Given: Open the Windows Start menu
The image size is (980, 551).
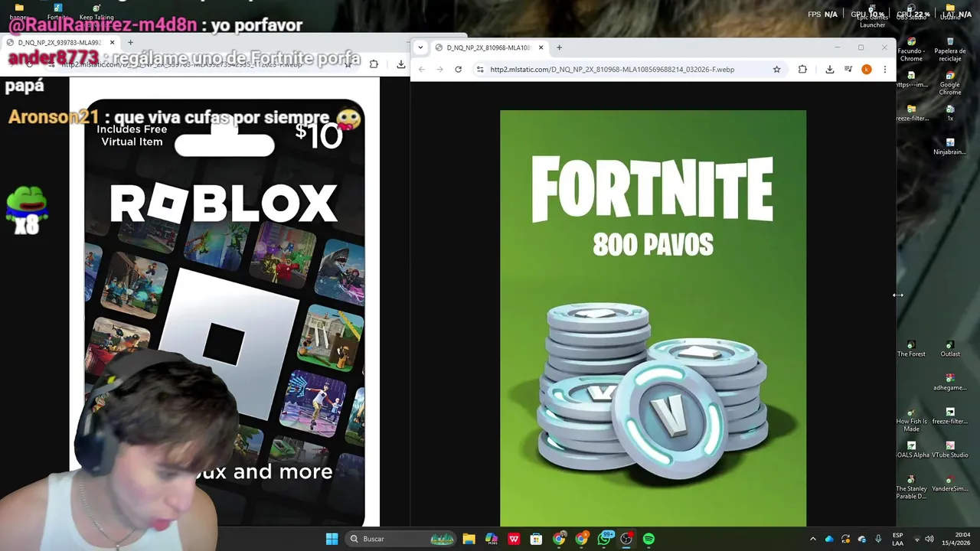Looking at the screenshot, I should tap(332, 539).
